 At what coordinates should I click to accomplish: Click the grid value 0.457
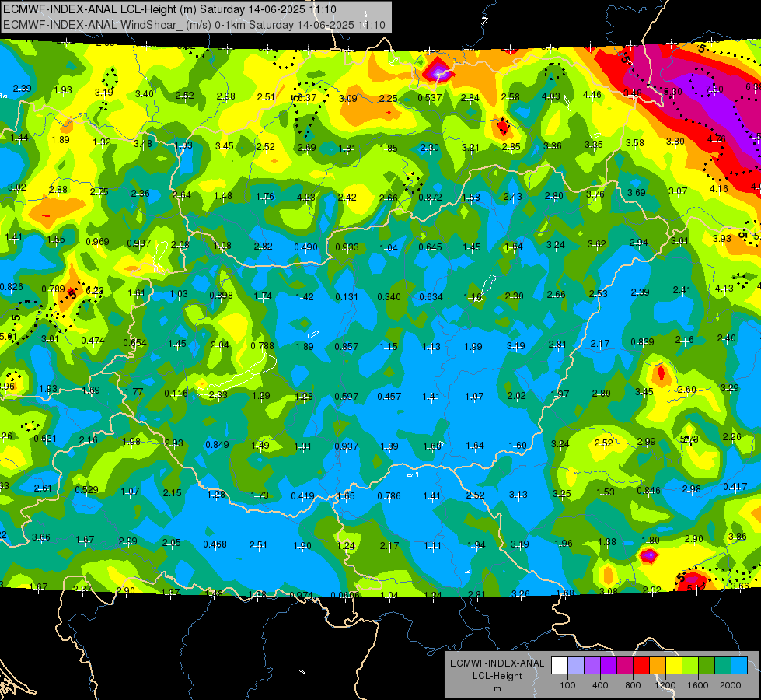coord(389,397)
